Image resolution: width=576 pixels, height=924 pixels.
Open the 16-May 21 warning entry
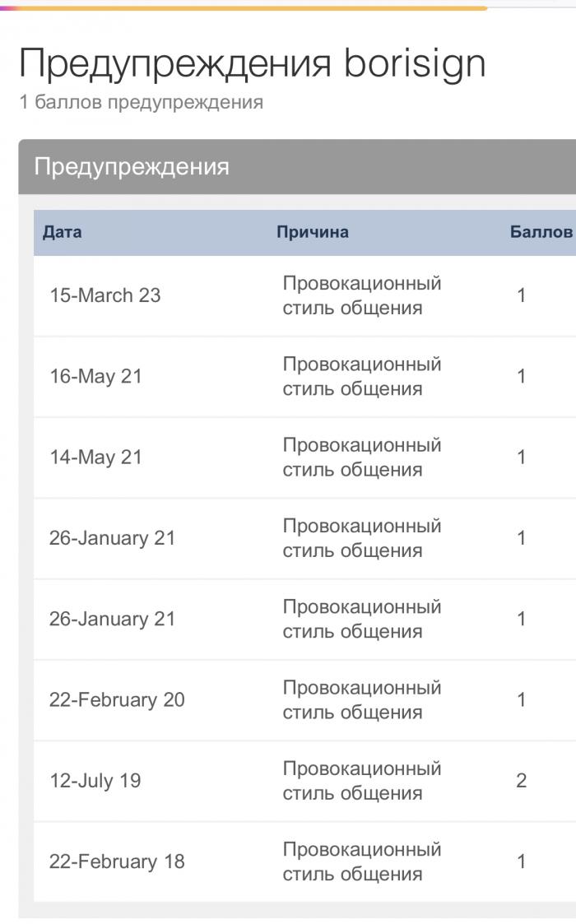click(304, 377)
